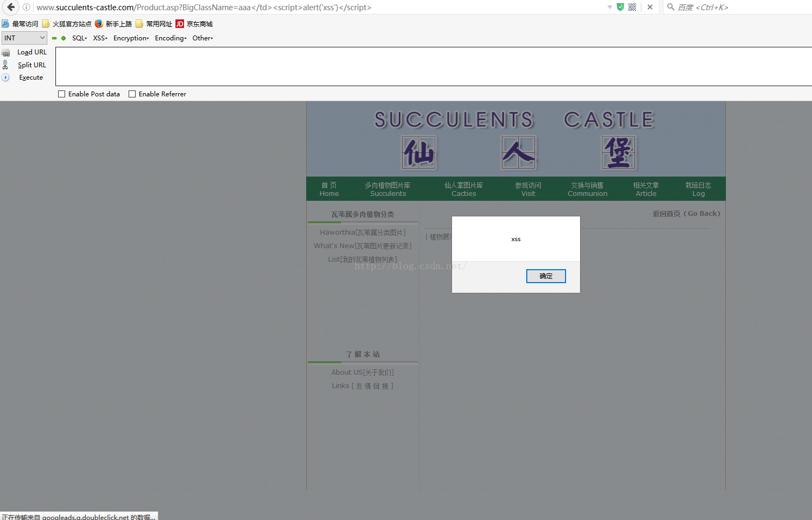Image resolution: width=812 pixels, height=520 pixels.
Task: Open the SQL menu in HackBar
Action: point(79,38)
